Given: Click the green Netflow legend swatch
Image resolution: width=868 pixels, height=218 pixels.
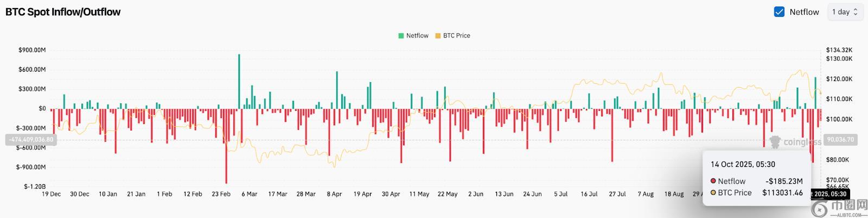Looking at the screenshot, I should (401, 36).
